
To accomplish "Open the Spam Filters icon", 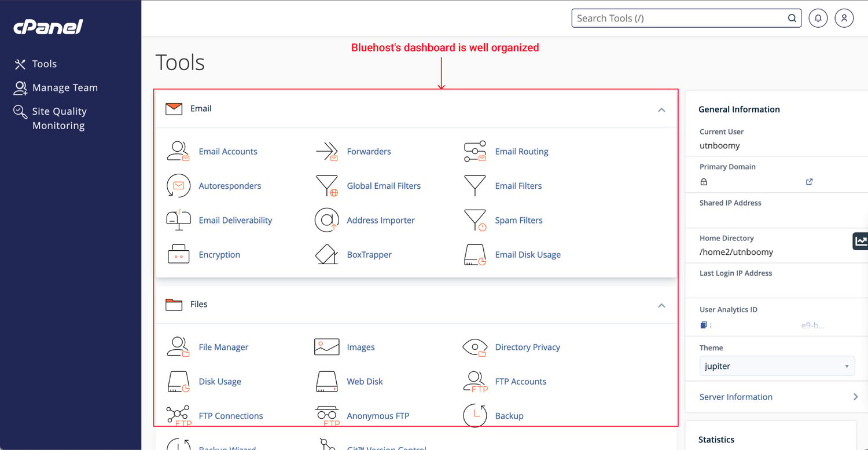I will (x=475, y=220).
